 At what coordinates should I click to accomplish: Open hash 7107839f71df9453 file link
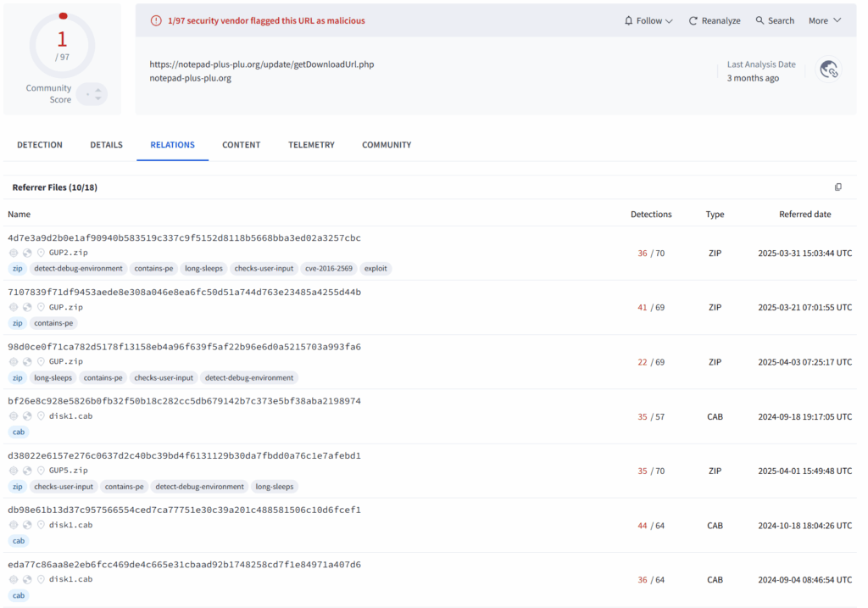(184, 293)
